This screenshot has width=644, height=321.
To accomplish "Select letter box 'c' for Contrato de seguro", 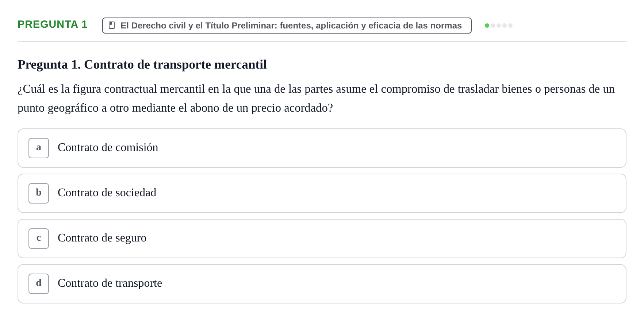I will click(39, 239).
